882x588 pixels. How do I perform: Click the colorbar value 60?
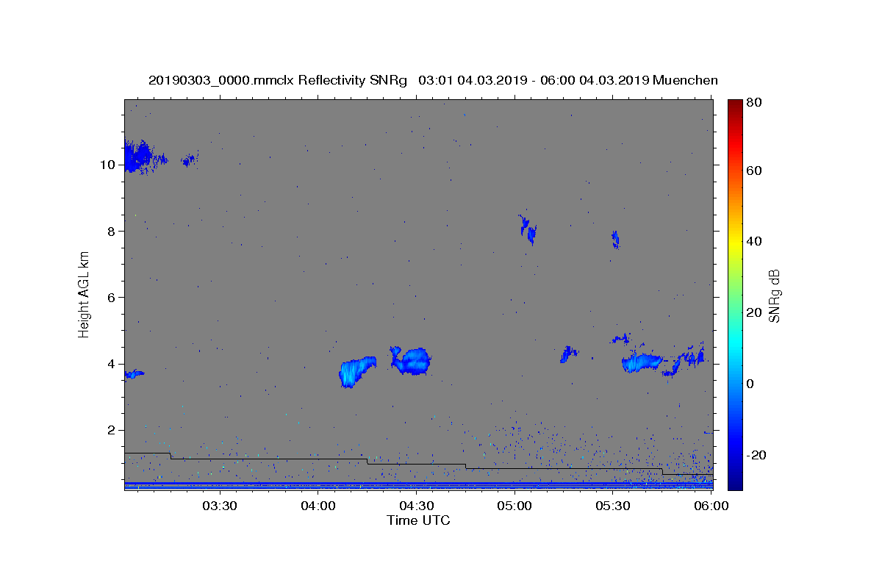[x=754, y=171]
